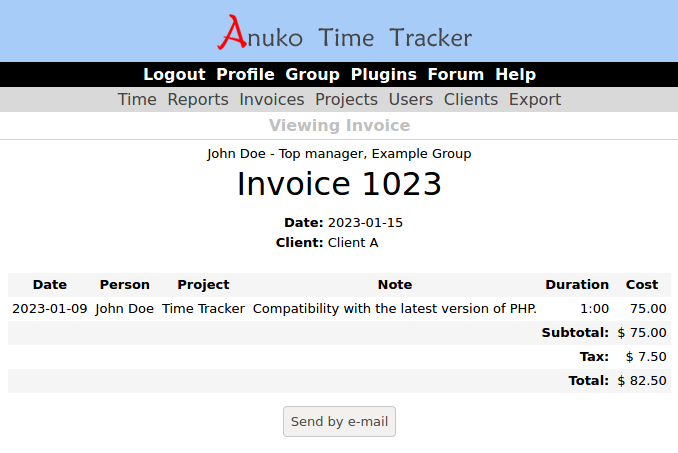
Task: Switch to the Export section
Action: (x=535, y=99)
